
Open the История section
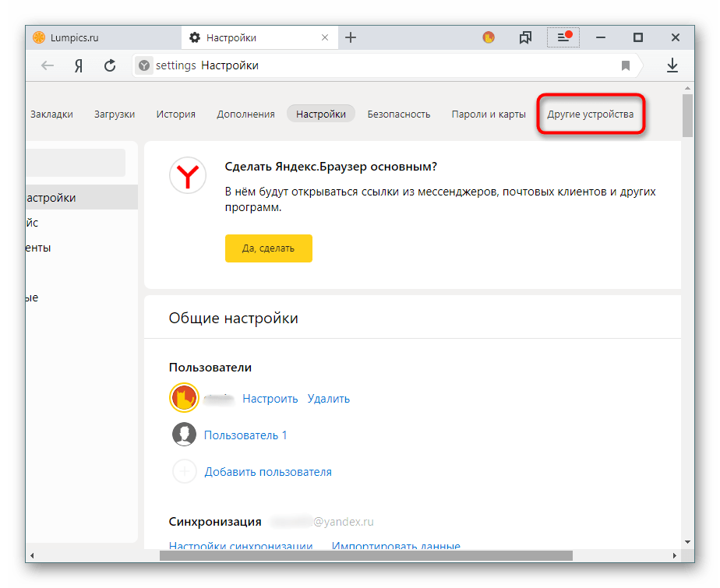click(175, 114)
